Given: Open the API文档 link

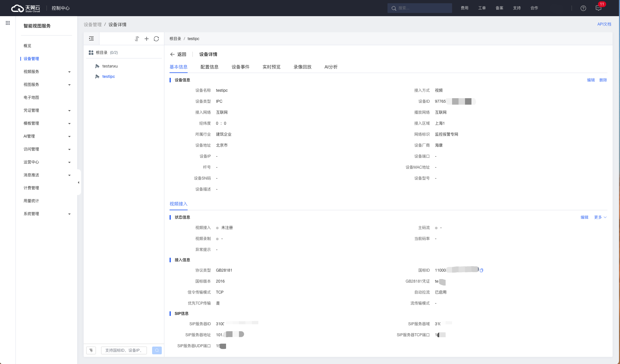Looking at the screenshot, I should (604, 24).
